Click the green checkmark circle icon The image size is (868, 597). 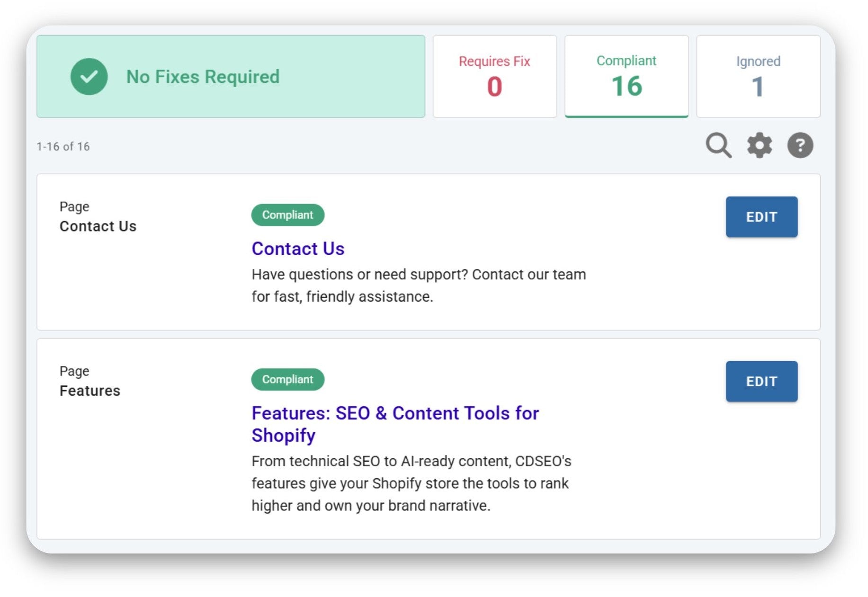(x=89, y=77)
